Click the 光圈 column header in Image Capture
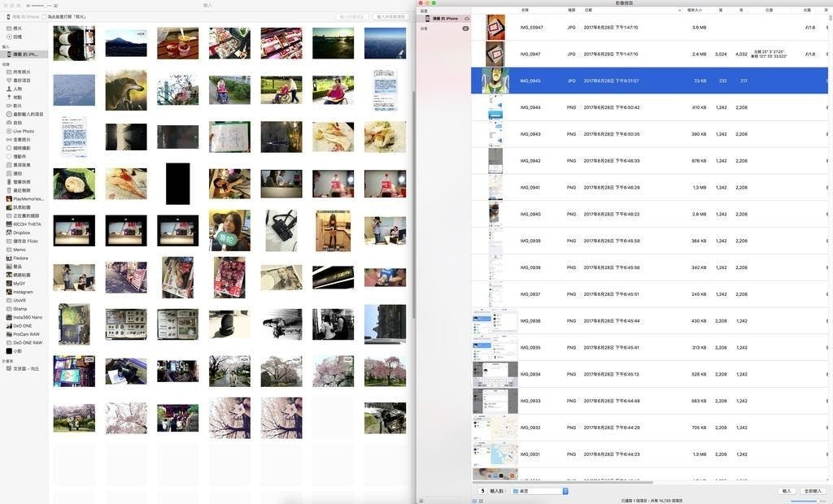This screenshot has width=833, height=504. coord(808,11)
